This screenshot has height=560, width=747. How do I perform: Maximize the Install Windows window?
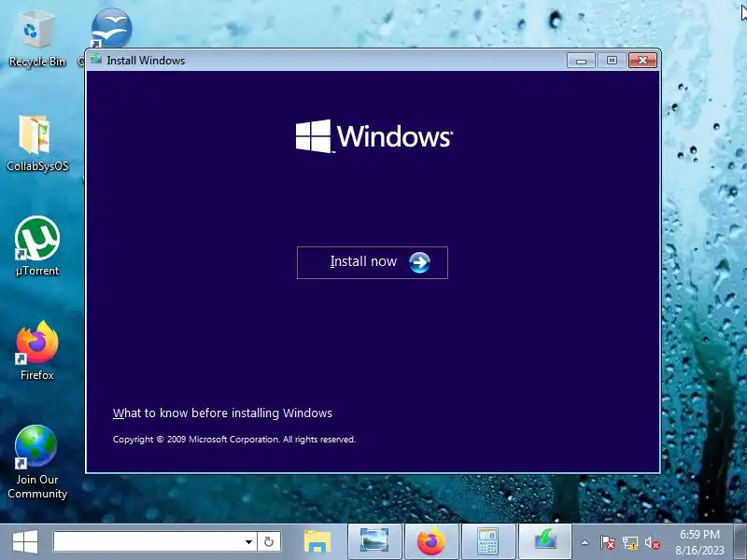point(612,61)
